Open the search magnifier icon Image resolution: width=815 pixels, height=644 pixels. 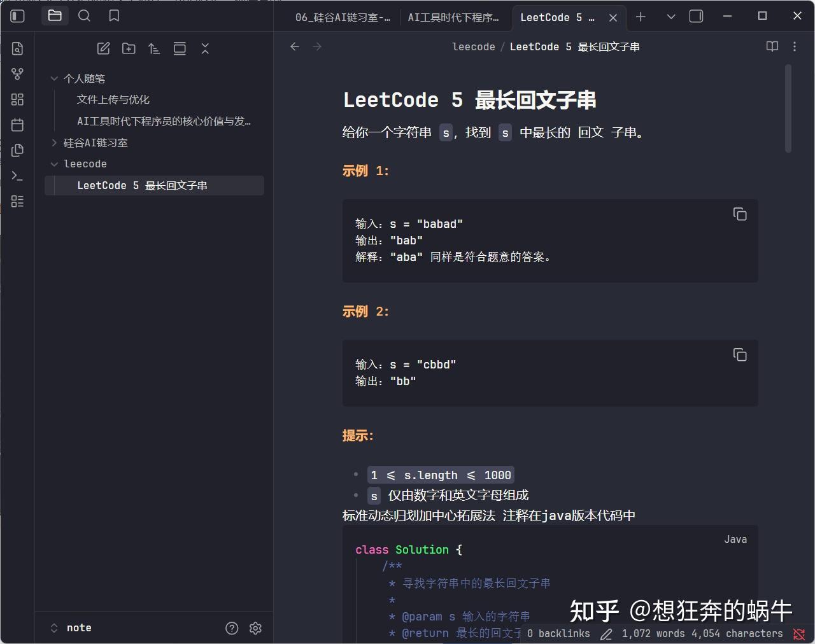pyautogui.click(x=84, y=16)
